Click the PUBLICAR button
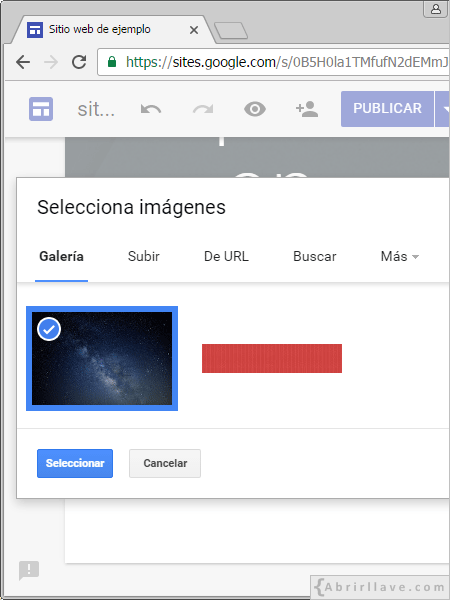 point(387,109)
